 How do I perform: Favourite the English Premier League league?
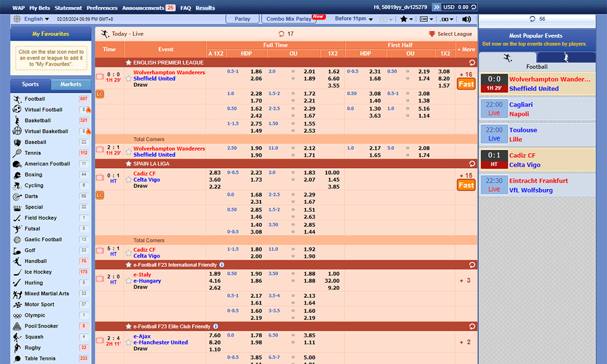[x=129, y=62]
